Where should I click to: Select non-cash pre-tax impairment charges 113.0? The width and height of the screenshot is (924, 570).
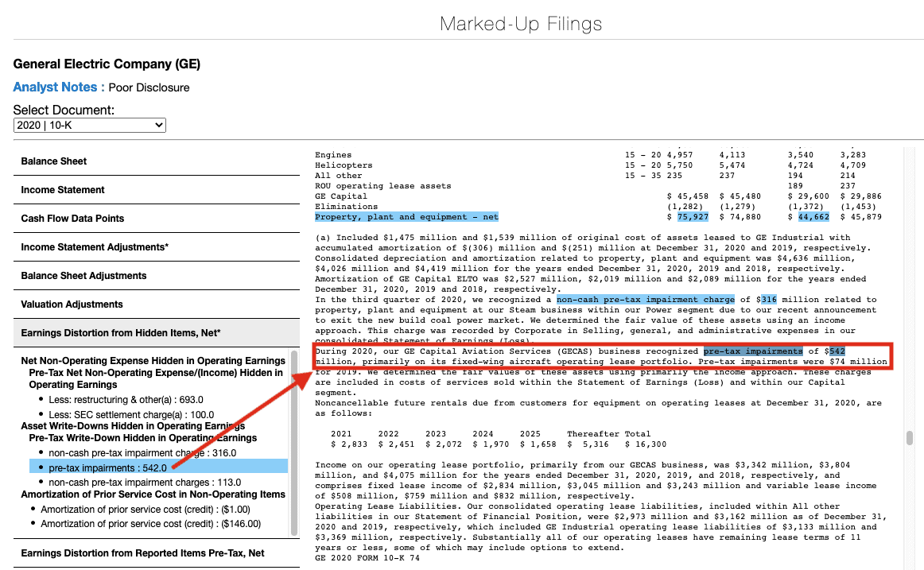(145, 483)
